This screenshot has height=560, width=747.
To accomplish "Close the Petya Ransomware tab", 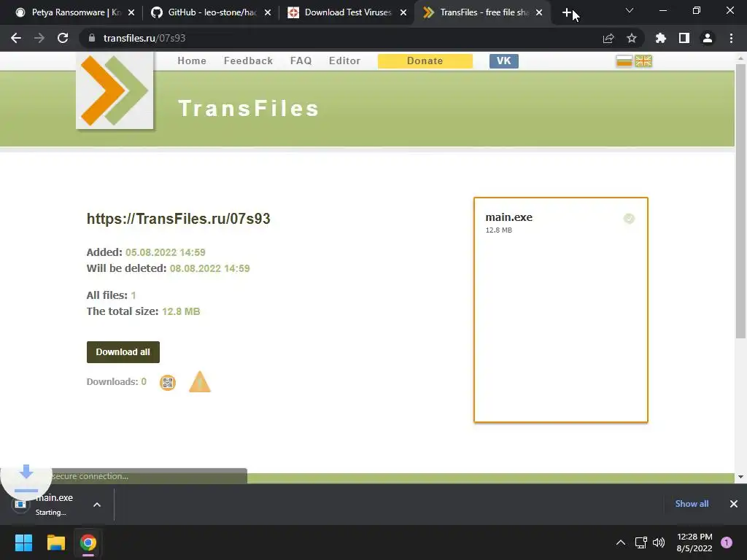I will pos(131,12).
